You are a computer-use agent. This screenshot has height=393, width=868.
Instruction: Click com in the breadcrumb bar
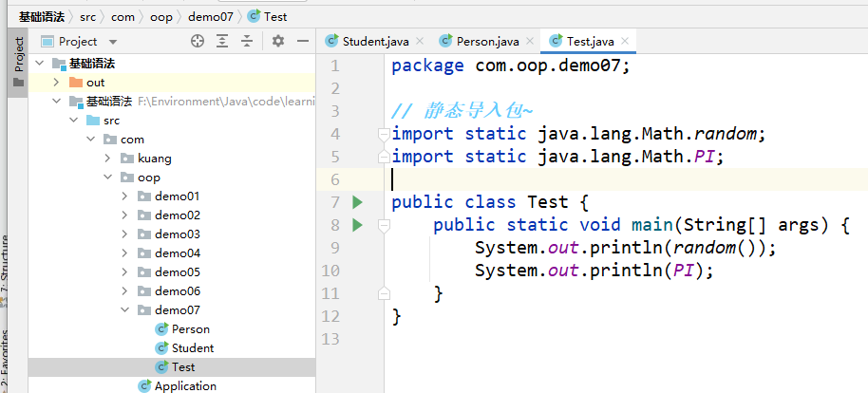[x=123, y=16]
